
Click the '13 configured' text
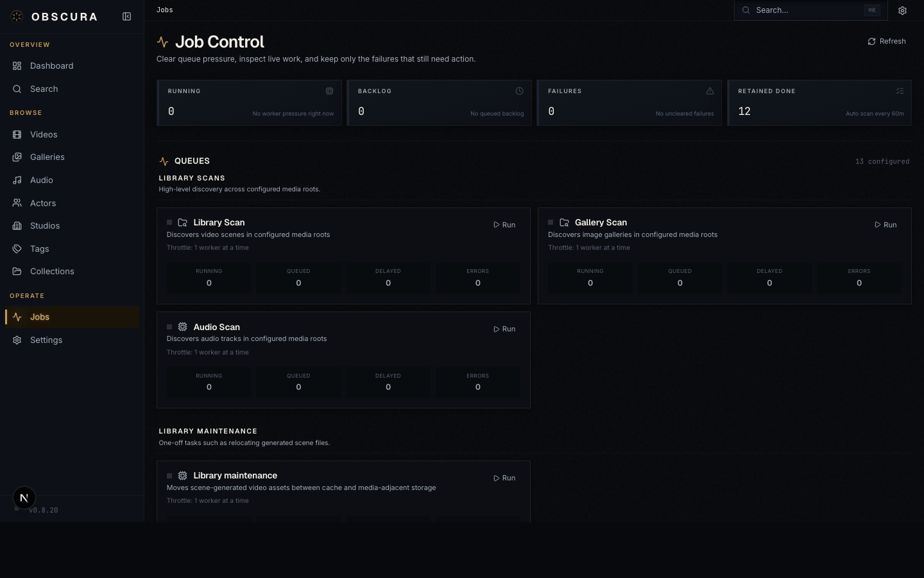tap(882, 162)
